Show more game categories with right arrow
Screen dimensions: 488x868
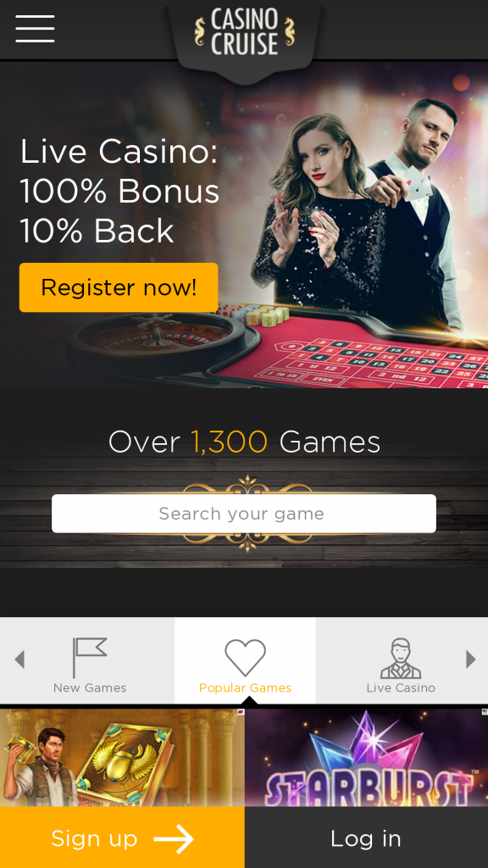pos(471,659)
